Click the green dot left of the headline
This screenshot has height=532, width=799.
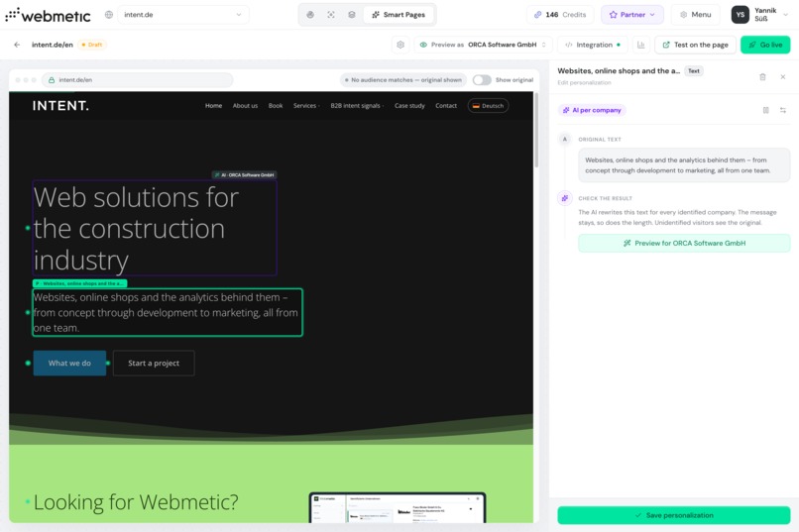28,228
